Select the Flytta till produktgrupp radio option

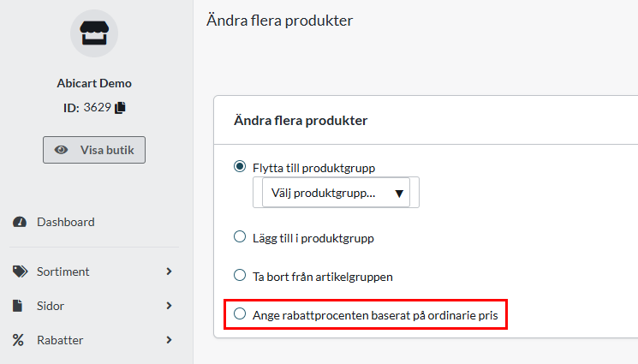pyautogui.click(x=240, y=167)
